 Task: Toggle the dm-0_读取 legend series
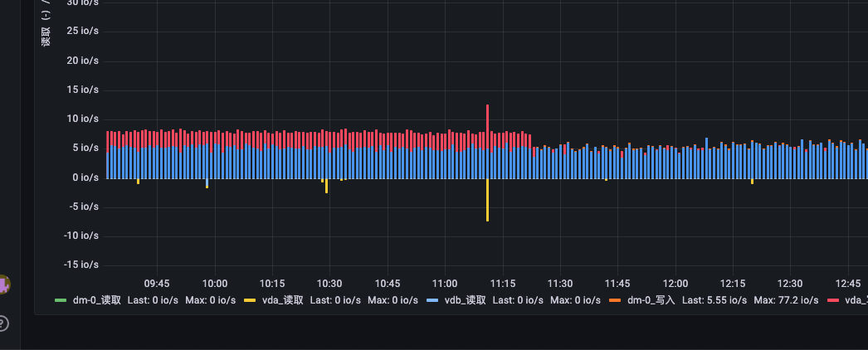97,300
